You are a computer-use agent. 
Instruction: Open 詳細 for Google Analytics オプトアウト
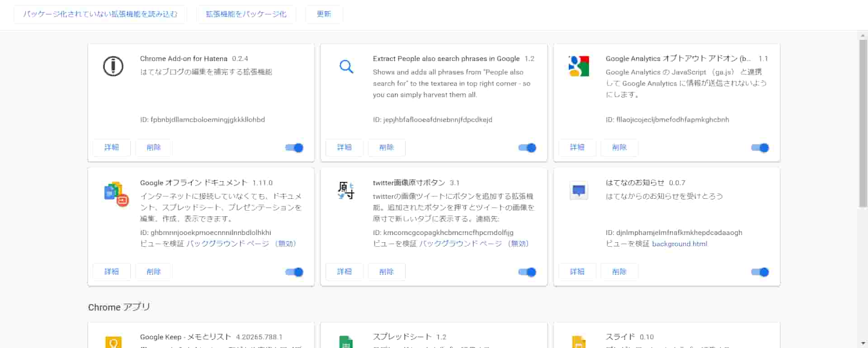point(577,147)
